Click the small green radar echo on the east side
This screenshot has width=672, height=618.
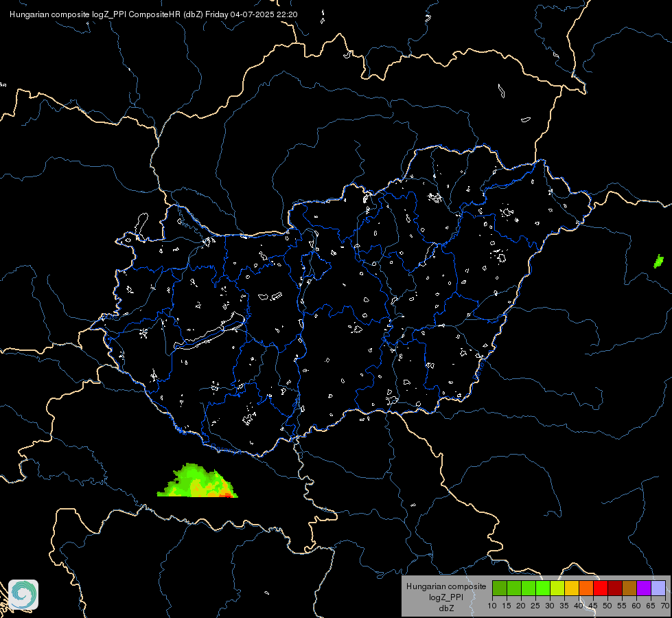[659, 261]
